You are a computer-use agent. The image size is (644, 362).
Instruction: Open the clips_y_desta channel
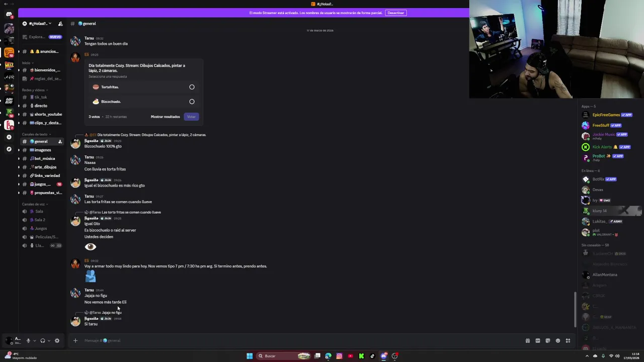pyautogui.click(x=42, y=123)
